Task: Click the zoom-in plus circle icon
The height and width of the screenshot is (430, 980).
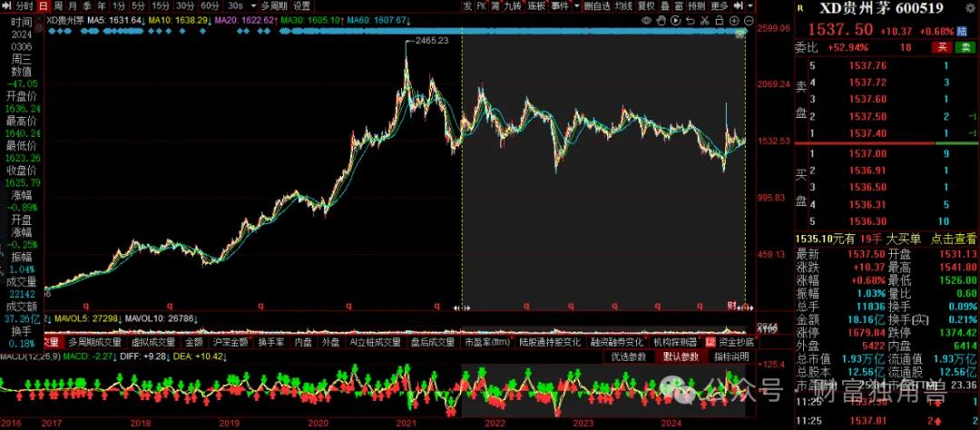Action: coord(734,21)
